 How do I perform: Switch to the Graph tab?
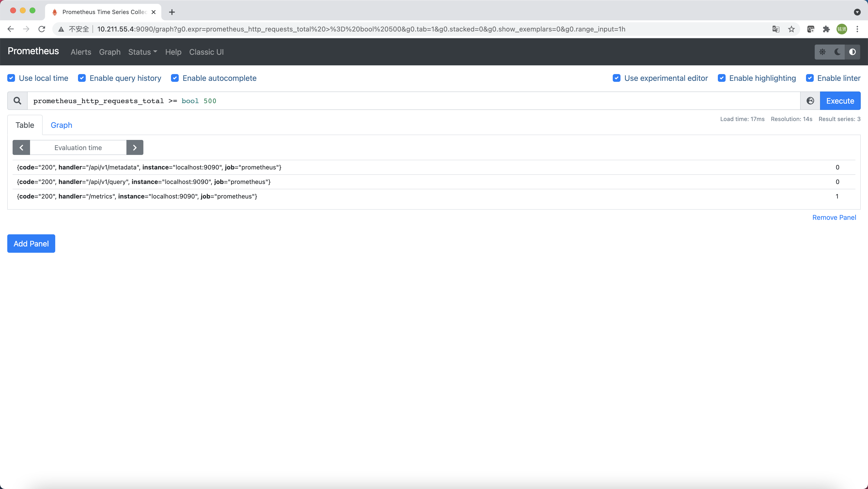61,125
